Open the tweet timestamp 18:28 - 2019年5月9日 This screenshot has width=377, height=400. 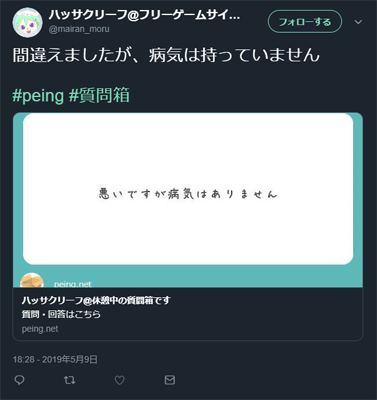[x=55, y=359]
